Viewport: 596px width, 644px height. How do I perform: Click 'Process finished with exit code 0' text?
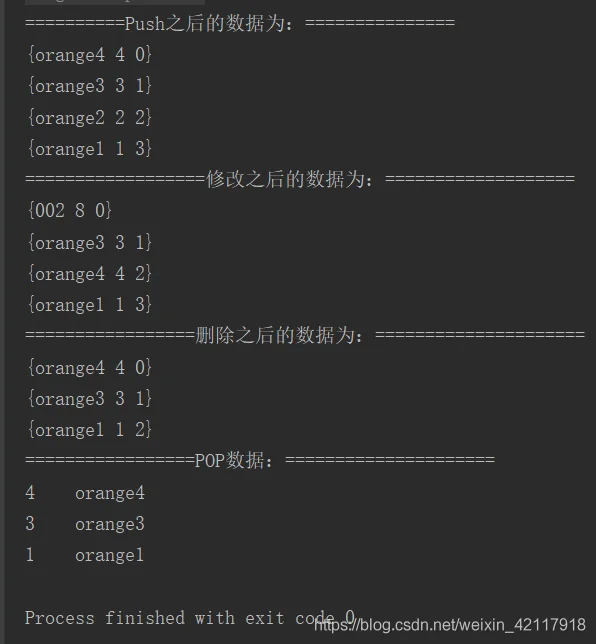190,618
